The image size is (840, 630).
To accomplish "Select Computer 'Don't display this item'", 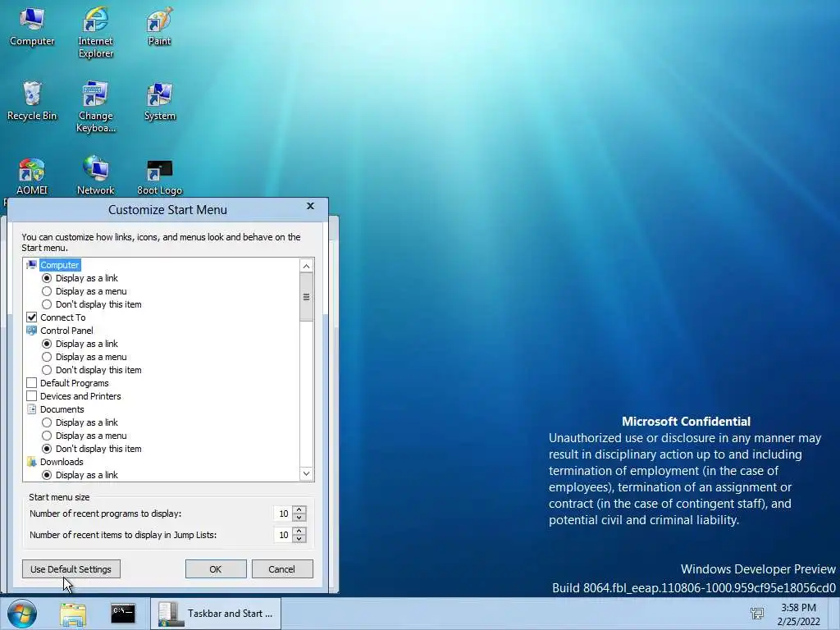I will pyautogui.click(x=47, y=304).
